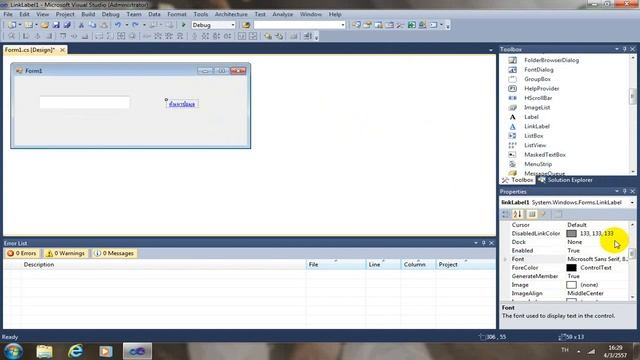Select MaskedTextBox in the Toolbox
640x360 pixels.
(x=545, y=154)
